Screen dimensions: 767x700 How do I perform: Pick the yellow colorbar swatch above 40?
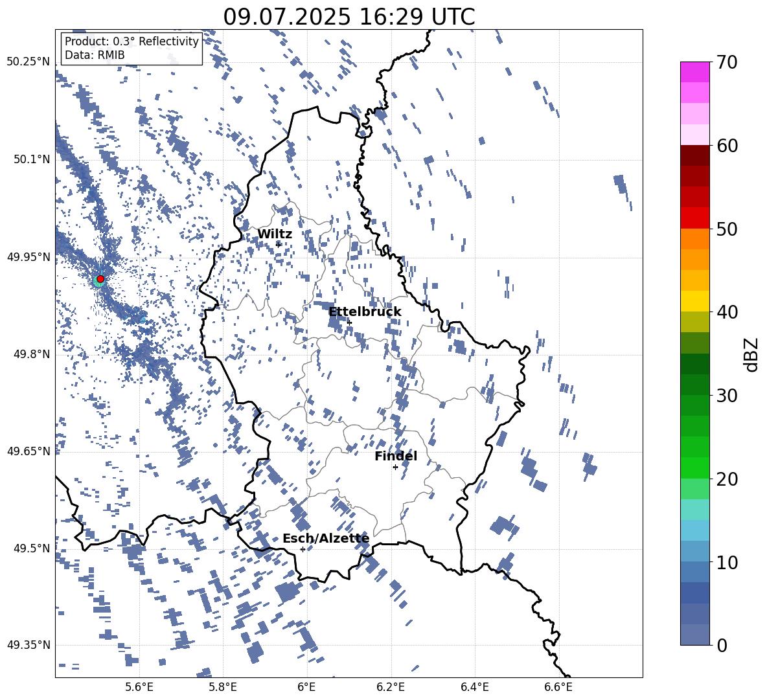[695, 301]
